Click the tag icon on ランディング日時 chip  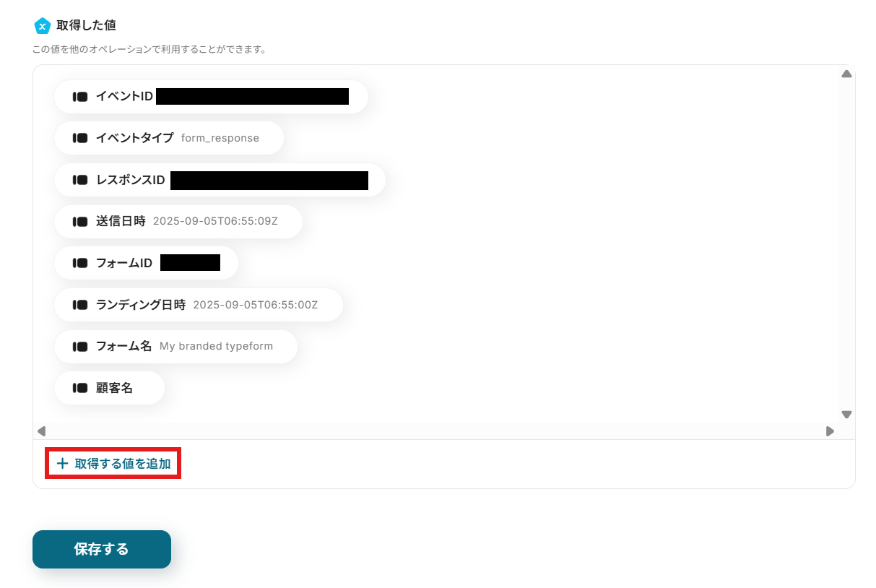point(80,305)
